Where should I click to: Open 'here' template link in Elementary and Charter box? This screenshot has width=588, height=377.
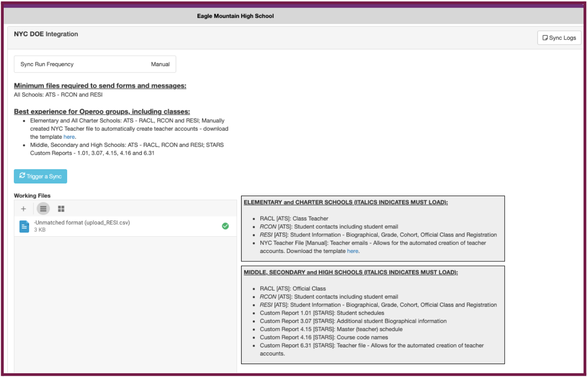pyautogui.click(x=352, y=251)
